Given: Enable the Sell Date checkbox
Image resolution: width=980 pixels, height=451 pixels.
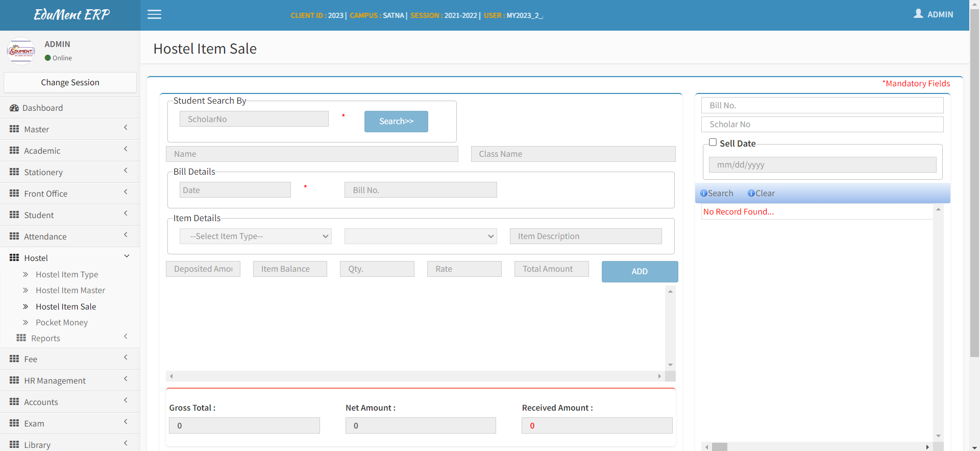Looking at the screenshot, I should point(713,143).
